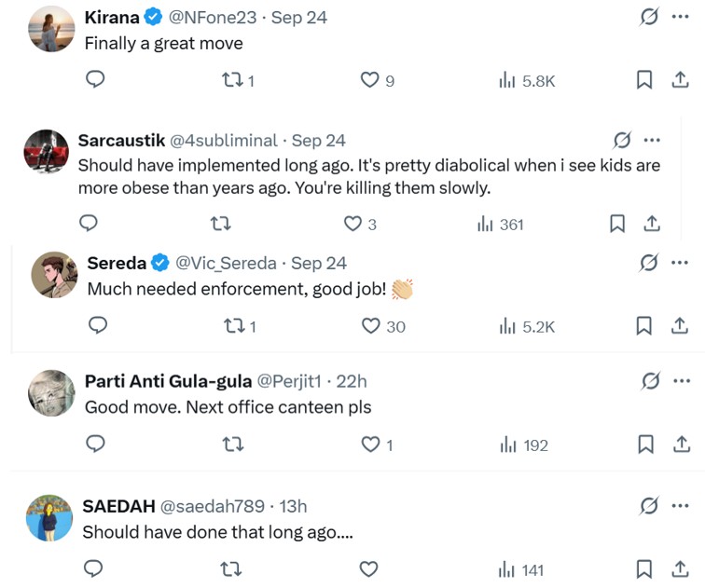Viewport: 705px width, 588px height.
Task: Open Kirana's profile via username
Action: tap(111, 17)
